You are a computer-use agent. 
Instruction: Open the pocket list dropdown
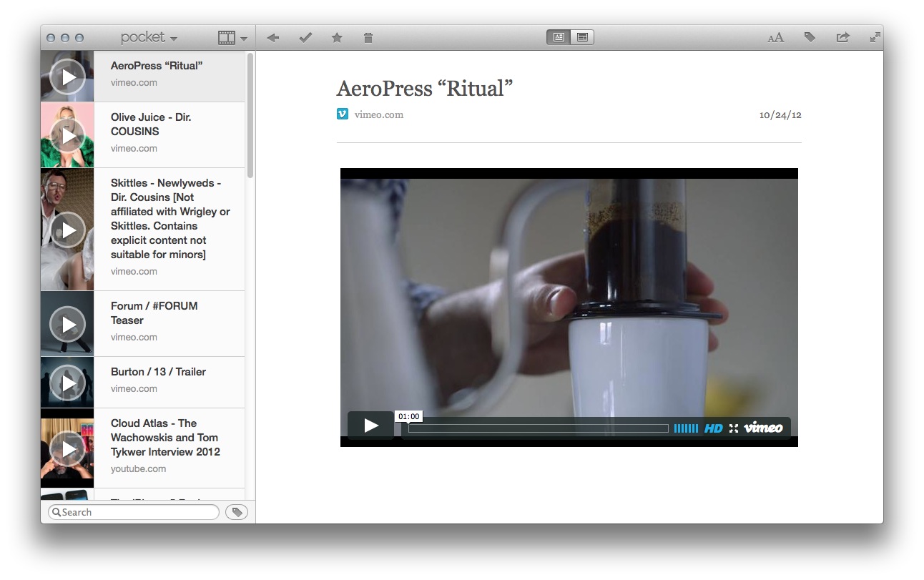pos(149,37)
